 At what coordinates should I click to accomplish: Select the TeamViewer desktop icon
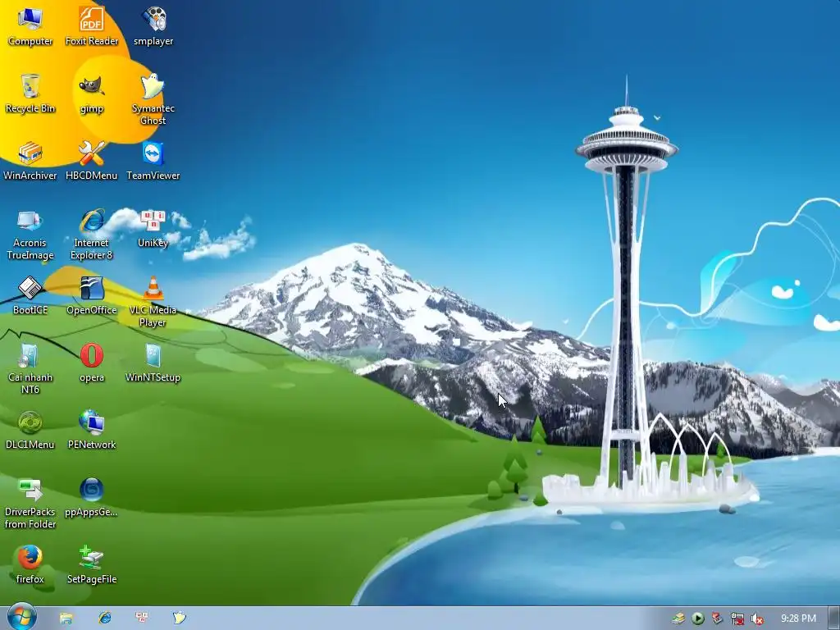coord(153,161)
